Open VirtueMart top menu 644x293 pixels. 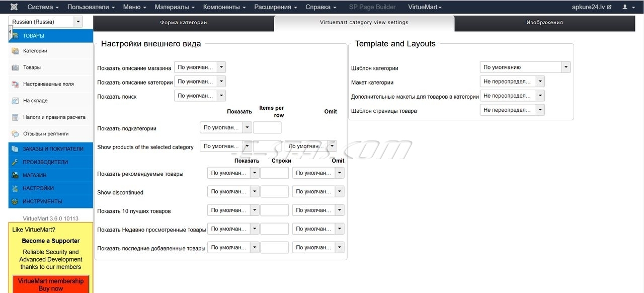[425, 7]
